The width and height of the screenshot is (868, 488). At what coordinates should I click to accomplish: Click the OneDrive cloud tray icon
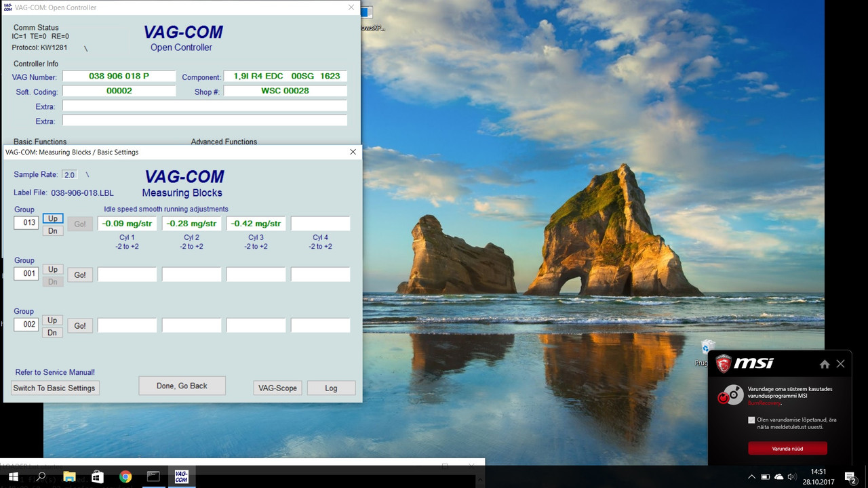778,476
